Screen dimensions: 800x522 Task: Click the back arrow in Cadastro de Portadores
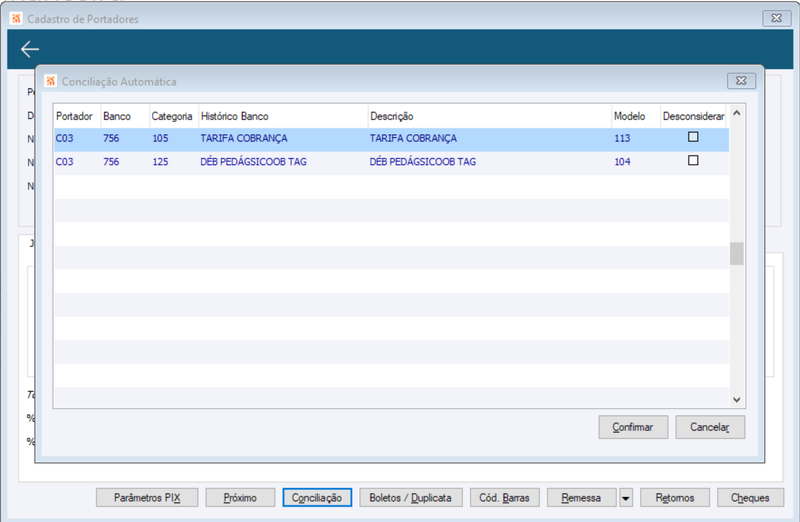30,49
